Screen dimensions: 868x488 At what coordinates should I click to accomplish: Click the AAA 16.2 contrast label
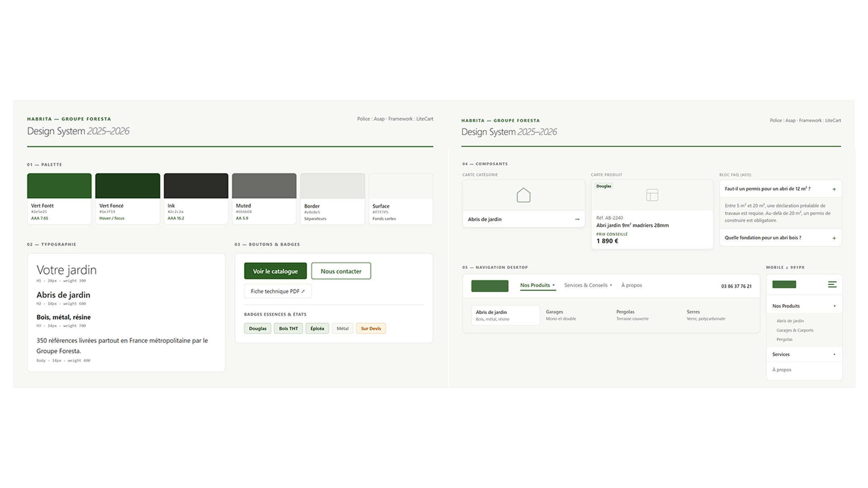pyautogui.click(x=176, y=218)
